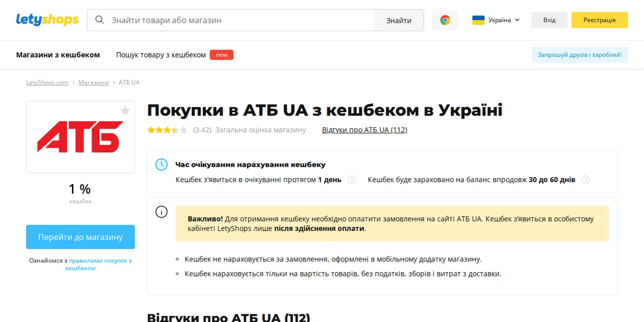Click the clock icon for cashback waiting time

162,165
